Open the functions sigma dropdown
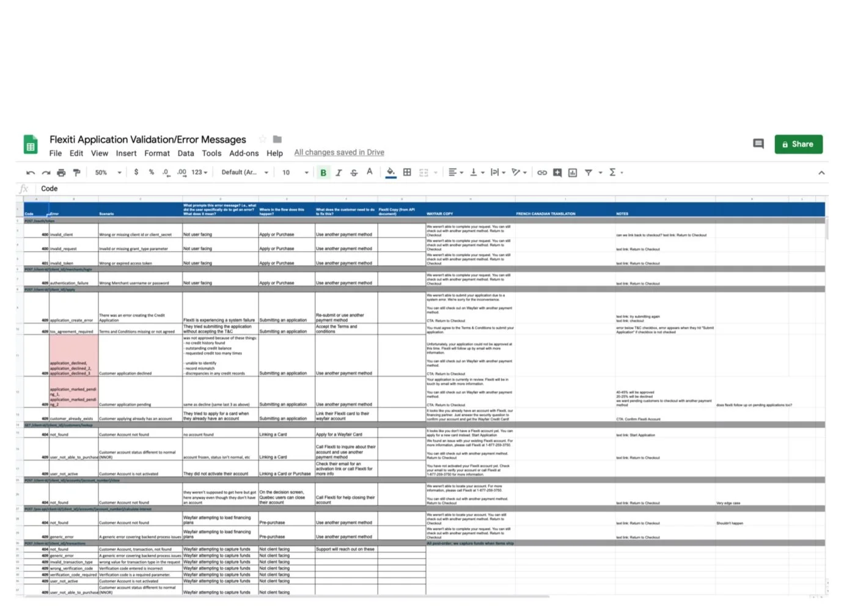844x616 pixels. click(616, 172)
